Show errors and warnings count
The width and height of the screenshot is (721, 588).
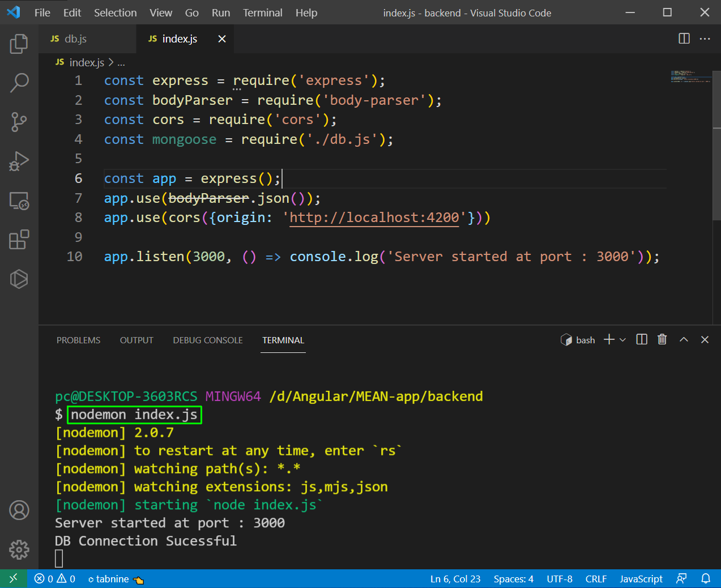coord(55,578)
